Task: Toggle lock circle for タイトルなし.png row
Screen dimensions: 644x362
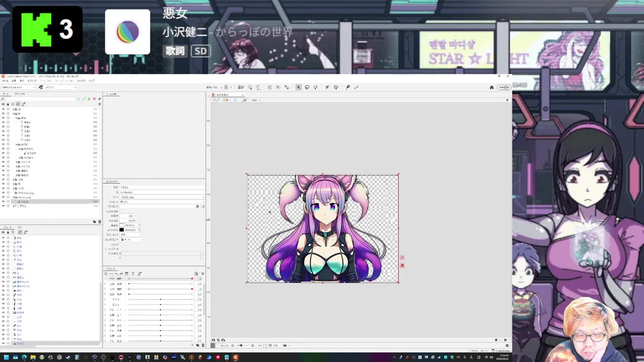Action: (8, 193)
